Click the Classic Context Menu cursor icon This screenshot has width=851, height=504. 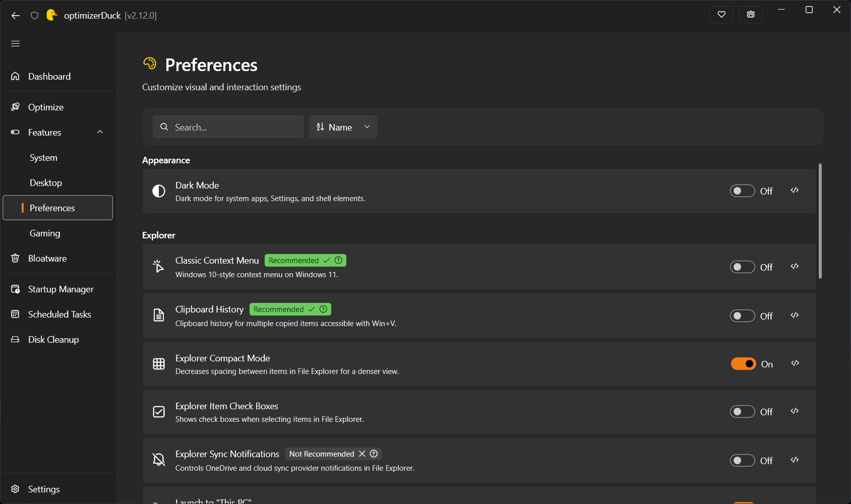pyautogui.click(x=159, y=266)
